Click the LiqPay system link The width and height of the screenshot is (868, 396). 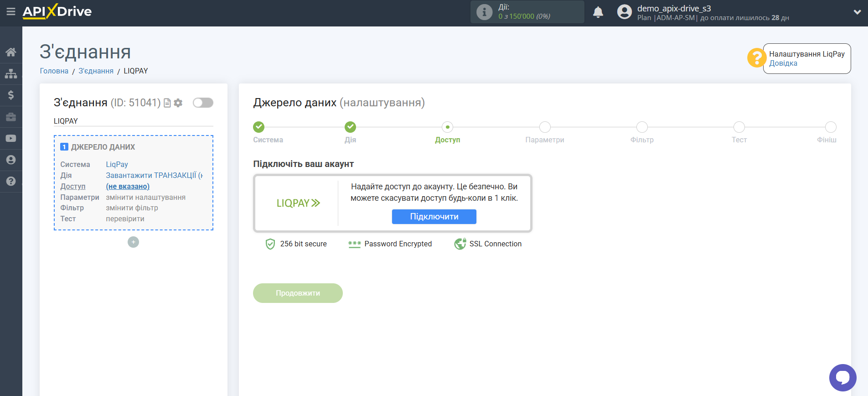click(117, 164)
